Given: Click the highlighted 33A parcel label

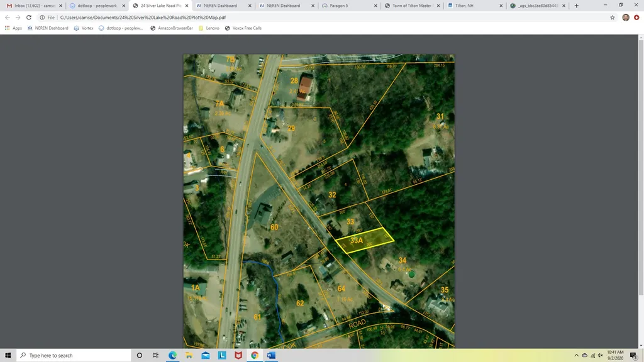Looking at the screenshot, I should tap(356, 241).
